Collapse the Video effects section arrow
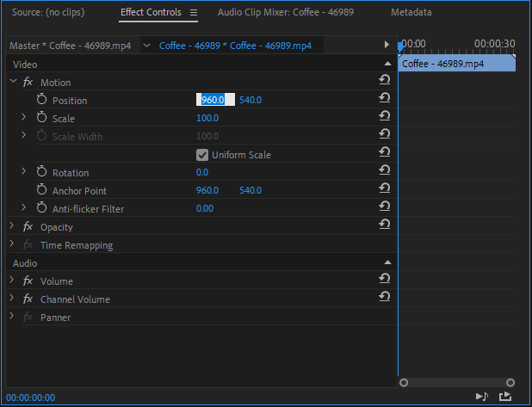The height and width of the screenshot is (407, 532). pyautogui.click(x=387, y=64)
